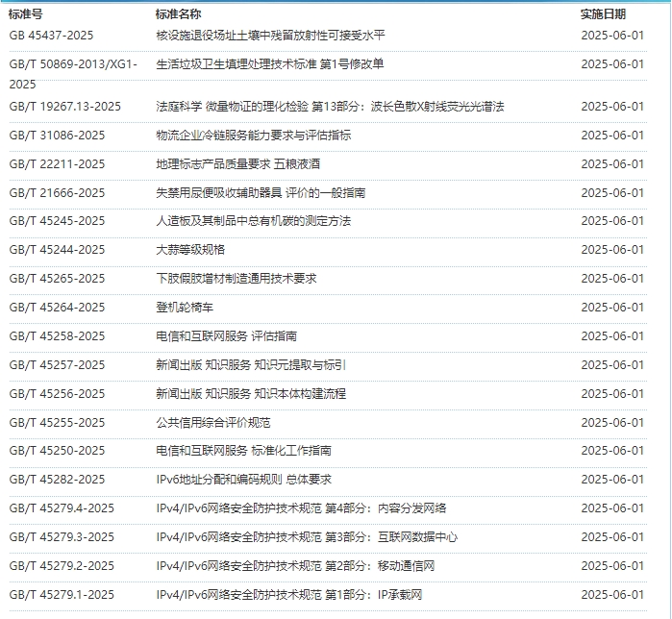Image resolution: width=672 pixels, height=619 pixels.
Task: Click GB/T 45258-2025 number
Action: [x=57, y=335]
